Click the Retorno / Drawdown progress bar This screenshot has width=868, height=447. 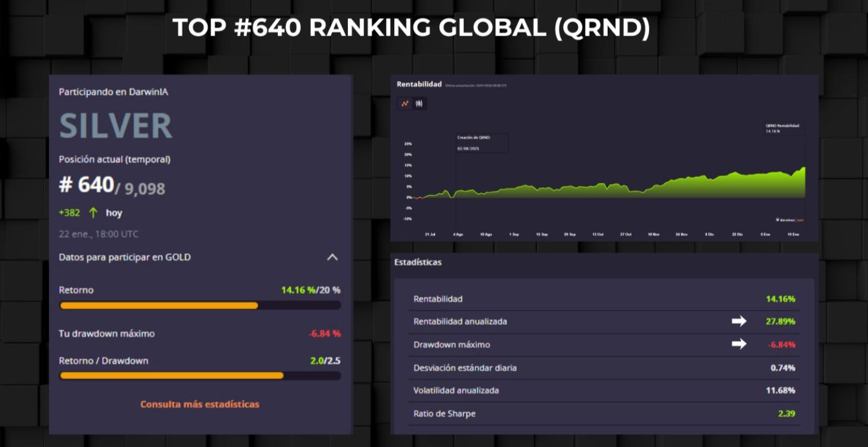200,376
